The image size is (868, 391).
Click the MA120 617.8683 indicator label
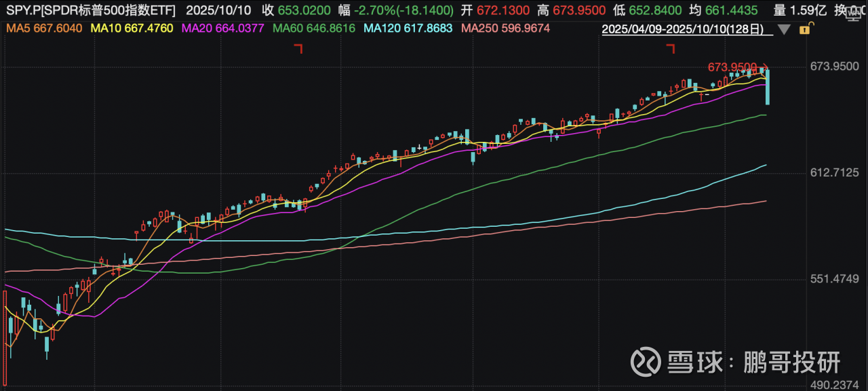click(408, 29)
